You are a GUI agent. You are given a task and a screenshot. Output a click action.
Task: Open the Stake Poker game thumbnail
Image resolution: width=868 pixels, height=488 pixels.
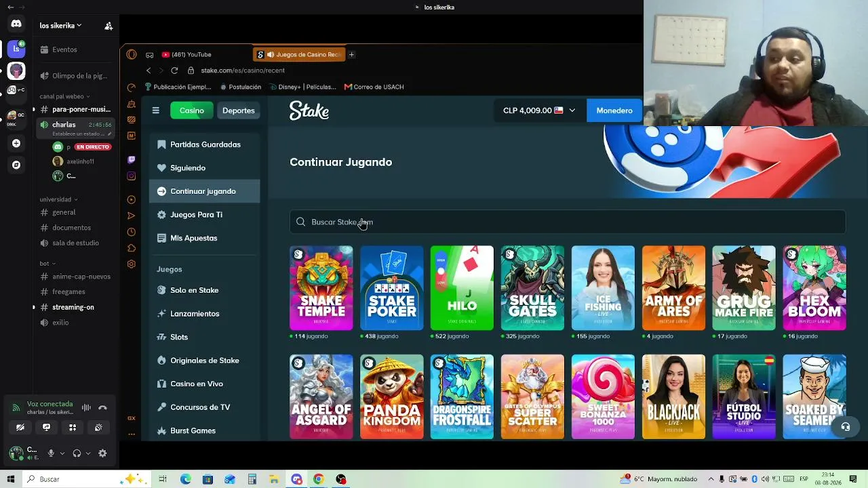click(392, 288)
